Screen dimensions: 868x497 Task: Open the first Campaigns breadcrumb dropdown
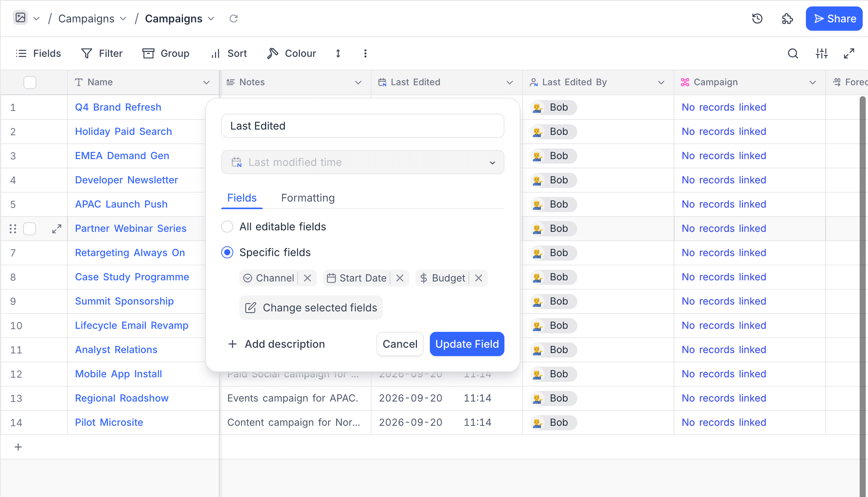92,19
